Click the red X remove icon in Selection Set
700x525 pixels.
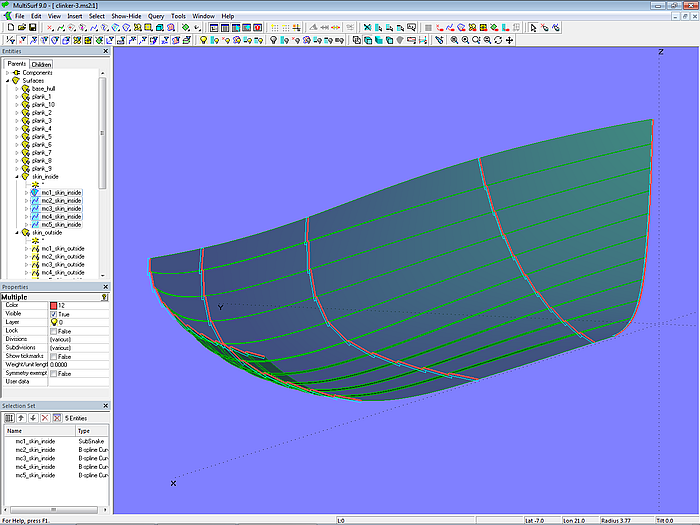pyautogui.click(x=44, y=417)
